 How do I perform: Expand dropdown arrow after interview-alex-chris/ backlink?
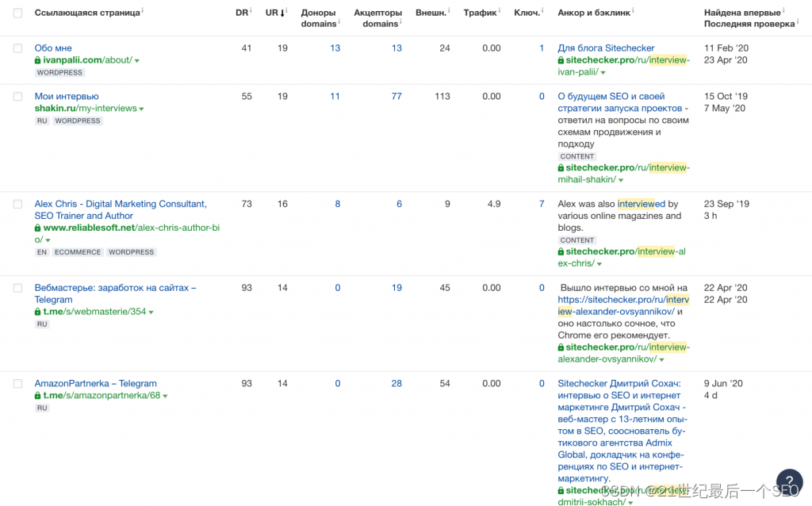point(599,265)
